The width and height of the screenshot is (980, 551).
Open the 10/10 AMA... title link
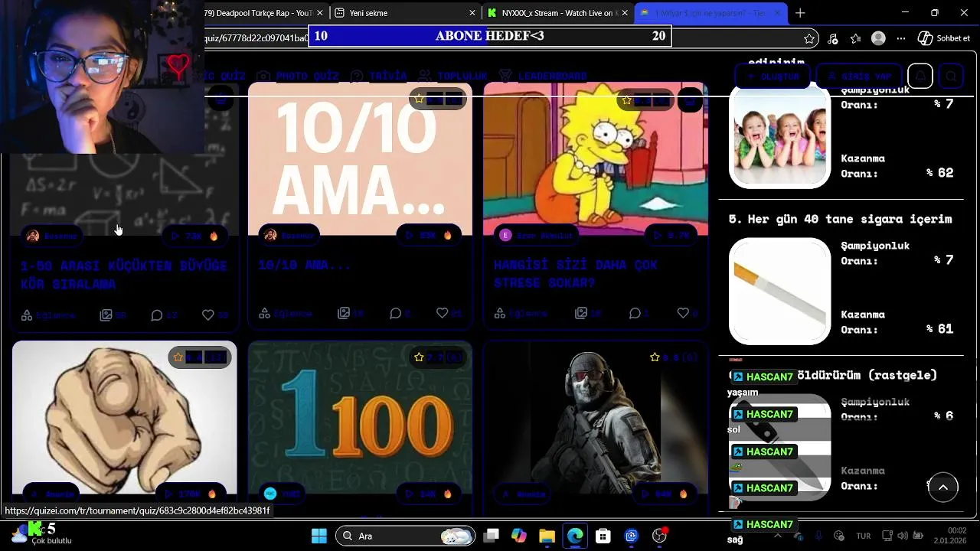[304, 265]
